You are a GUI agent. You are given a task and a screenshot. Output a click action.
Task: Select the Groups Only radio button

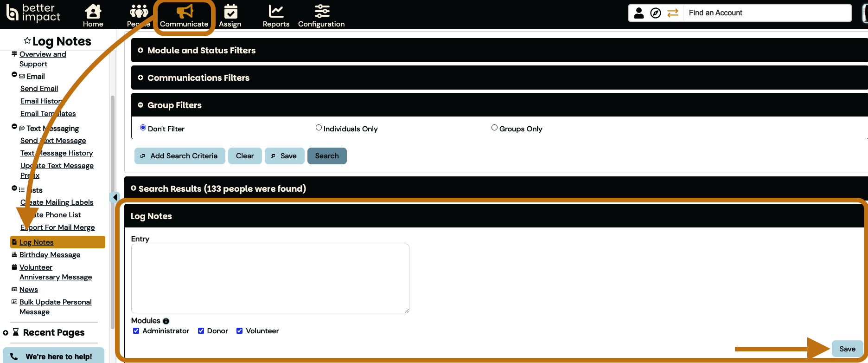coord(494,128)
